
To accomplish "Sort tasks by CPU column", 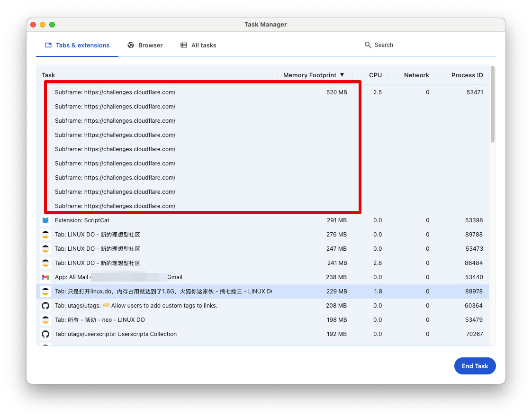I will (x=375, y=75).
